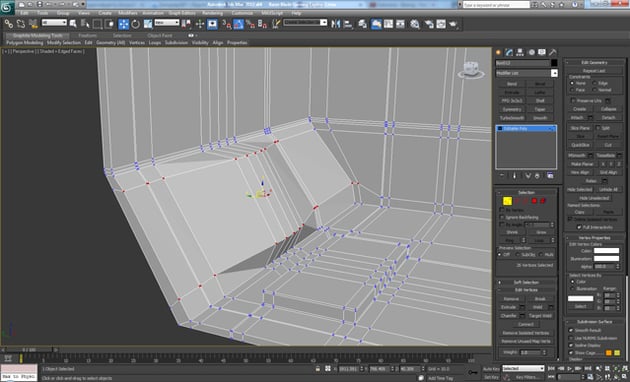Click the Align tool icon

pyautogui.click(x=348, y=24)
